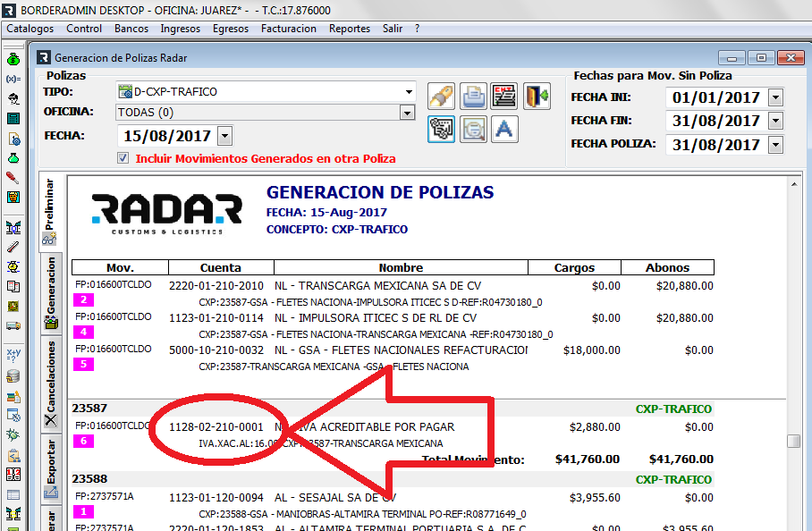The image size is (812, 531).
Task: Click the FECHA INI field 01/01/2017
Action: click(x=715, y=97)
